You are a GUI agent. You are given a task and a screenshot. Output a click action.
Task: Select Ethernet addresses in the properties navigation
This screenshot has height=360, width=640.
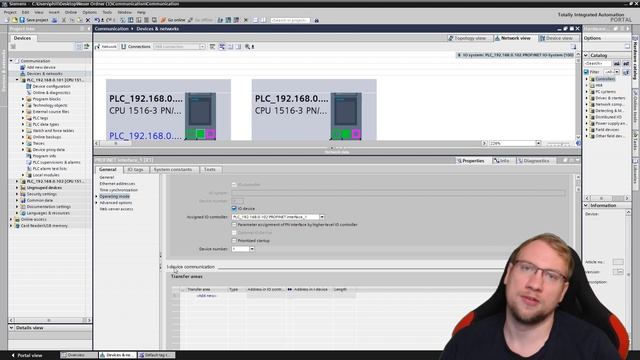tap(117, 184)
